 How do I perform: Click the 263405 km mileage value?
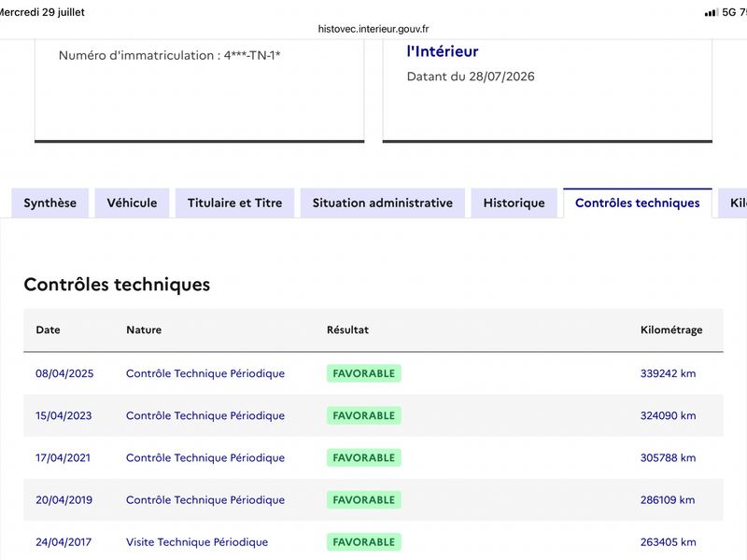(x=668, y=542)
